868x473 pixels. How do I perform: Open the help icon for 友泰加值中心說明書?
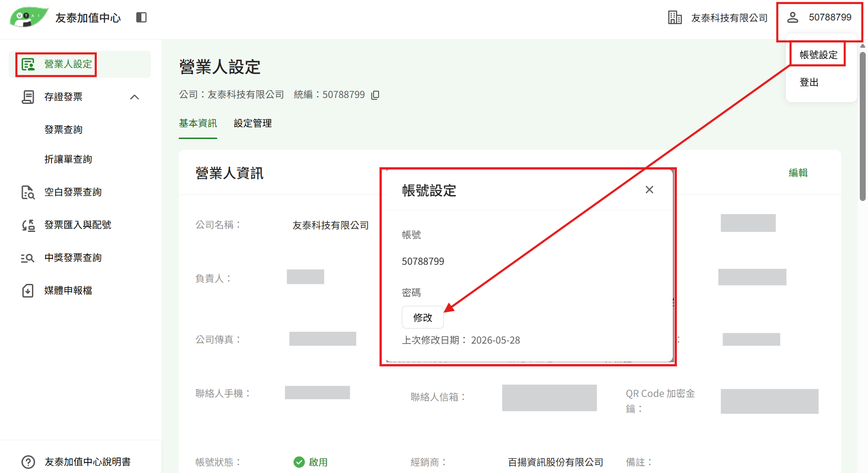point(28,462)
